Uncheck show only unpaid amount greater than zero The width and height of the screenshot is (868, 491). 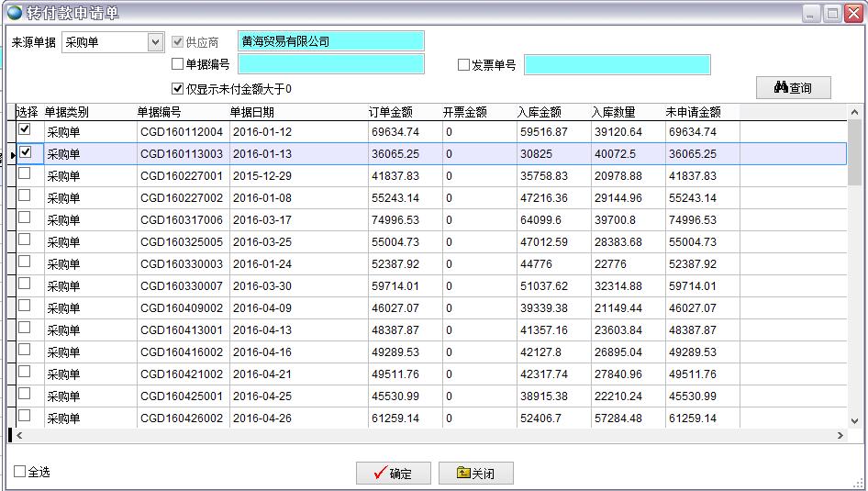pyautogui.click(x=178, y=89)
